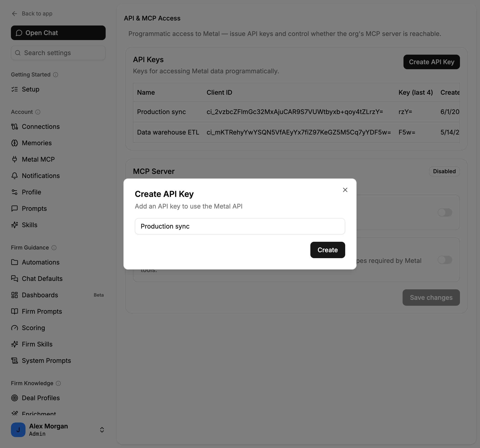Select the Data warehouse ETL row name
Viewport: 480px width, 448px height.
(168, 132)
